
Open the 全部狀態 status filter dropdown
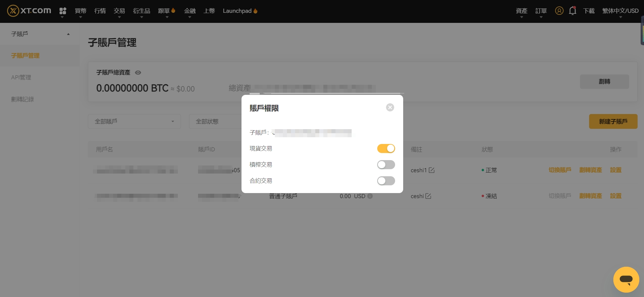pyautogui.click(x=216, y=121)
